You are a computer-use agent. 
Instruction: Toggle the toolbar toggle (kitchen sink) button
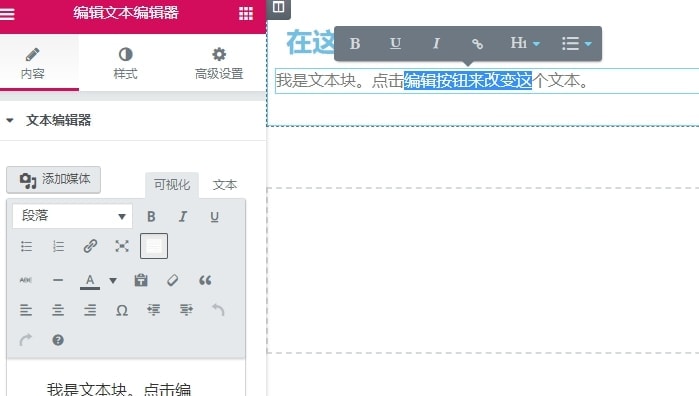(x=154, y=246)
